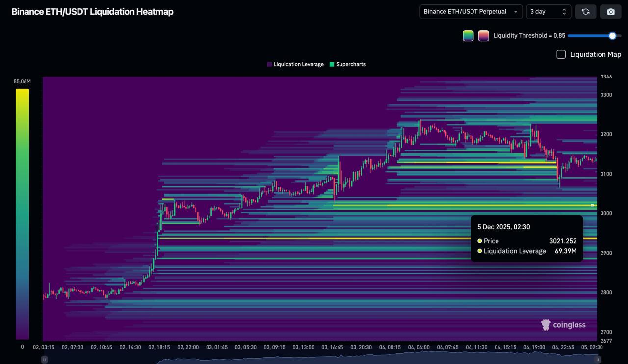Click the "02, 03:15" time axis label
628x364 pixels.
[44, 347]
